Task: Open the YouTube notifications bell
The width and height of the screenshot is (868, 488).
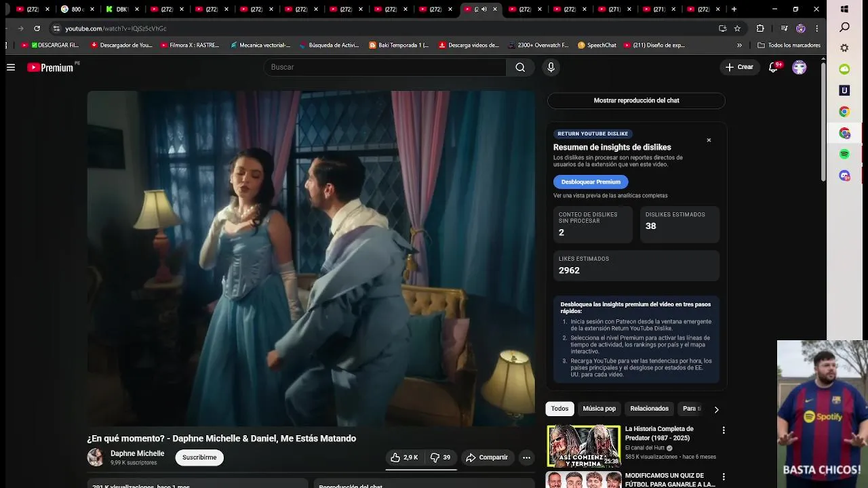Action: click(x=774, y=67)
